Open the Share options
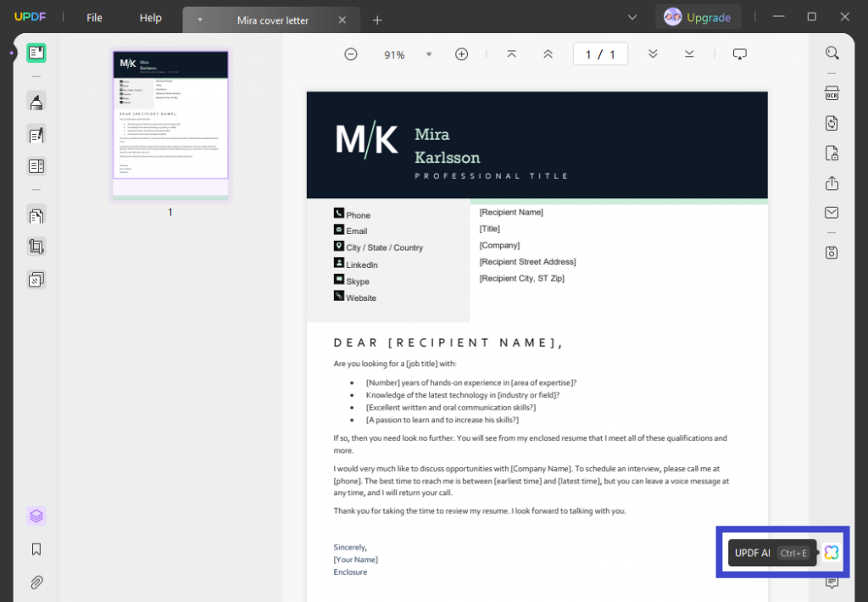Image resolution: width=868 pixels, height=602 pixels. coord(832,183)
